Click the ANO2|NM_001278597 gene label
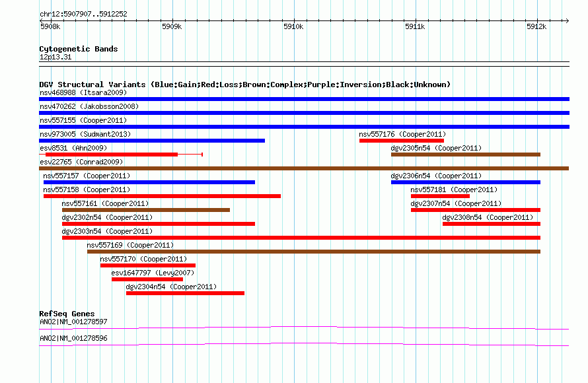The height and width of the screenshot is (383, 588). (x=73, y=322)
